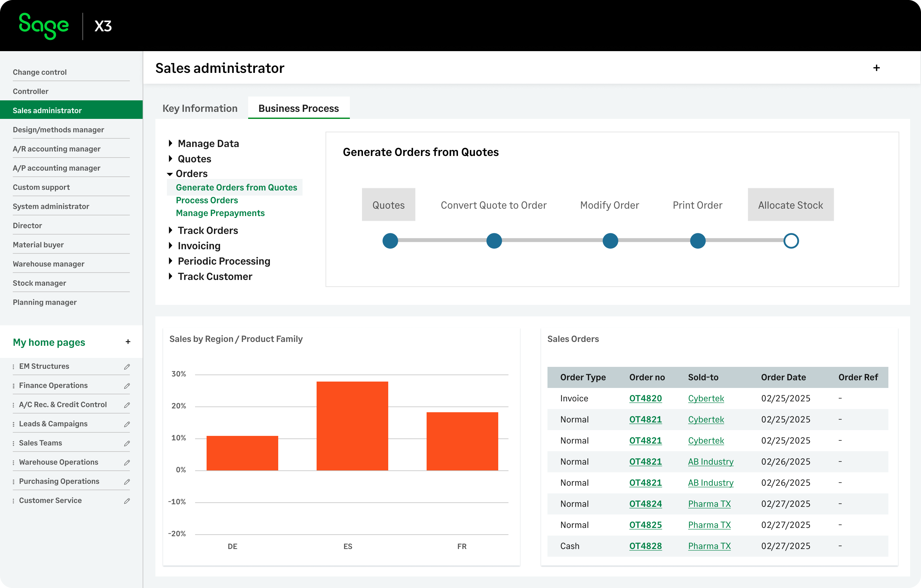
Task: Click the FR bar in sales chart
Action: (462, 441)
